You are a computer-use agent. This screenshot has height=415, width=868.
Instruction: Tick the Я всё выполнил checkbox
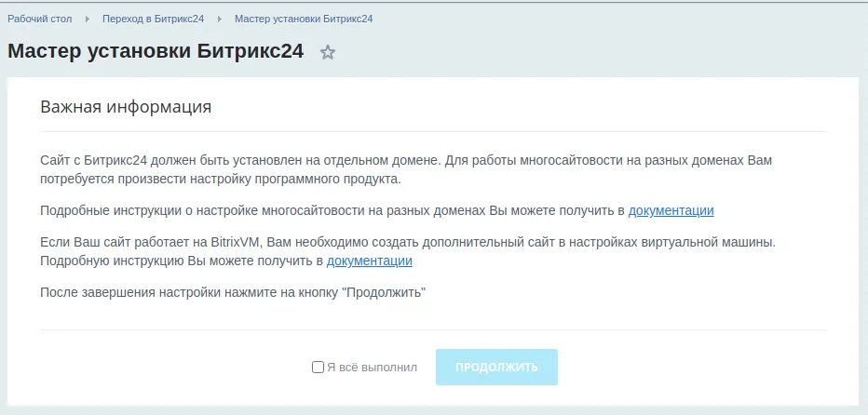(x=318, y=368)
